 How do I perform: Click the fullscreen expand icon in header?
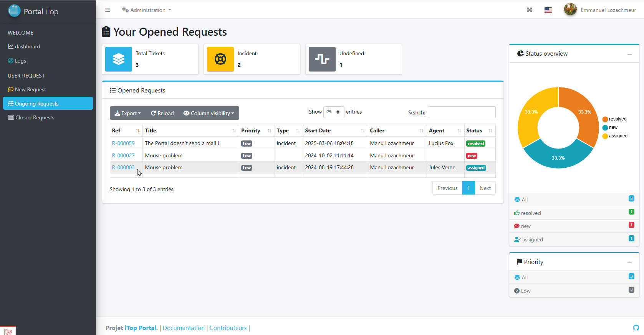coord(530,10)
